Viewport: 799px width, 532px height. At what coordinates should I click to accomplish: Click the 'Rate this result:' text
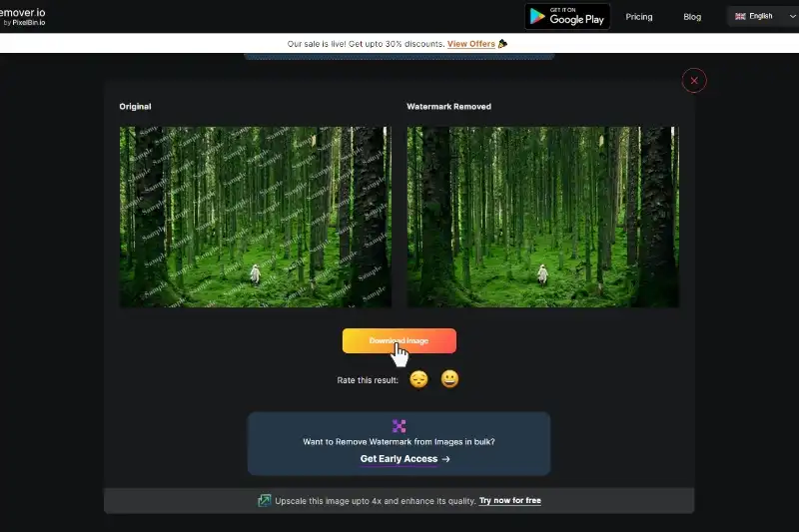pos(368,380)
